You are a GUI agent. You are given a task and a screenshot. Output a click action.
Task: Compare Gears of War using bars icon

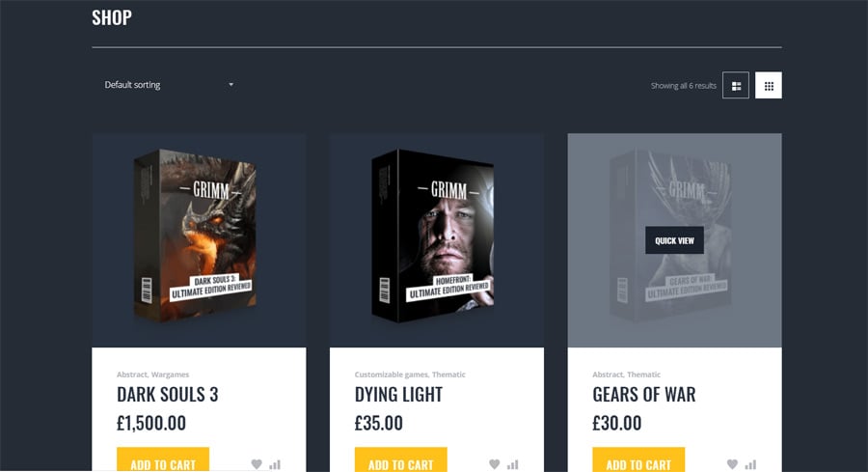click(x=750, y=464)
